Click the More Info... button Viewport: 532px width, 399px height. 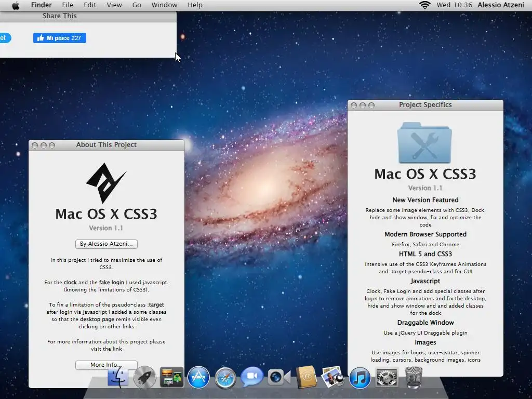coord(107,365)
